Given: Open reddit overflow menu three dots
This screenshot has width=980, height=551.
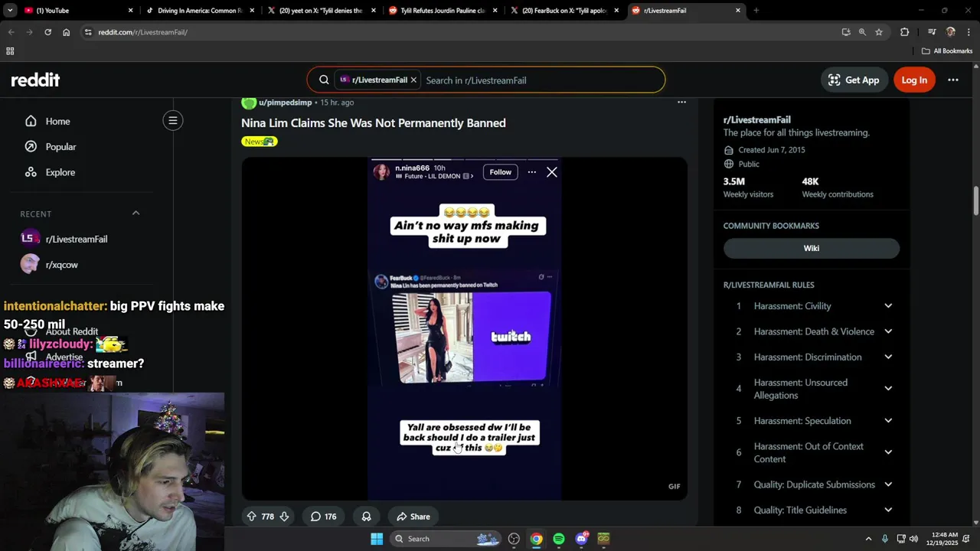Looking at the screenshot, I should pos(953,80).
